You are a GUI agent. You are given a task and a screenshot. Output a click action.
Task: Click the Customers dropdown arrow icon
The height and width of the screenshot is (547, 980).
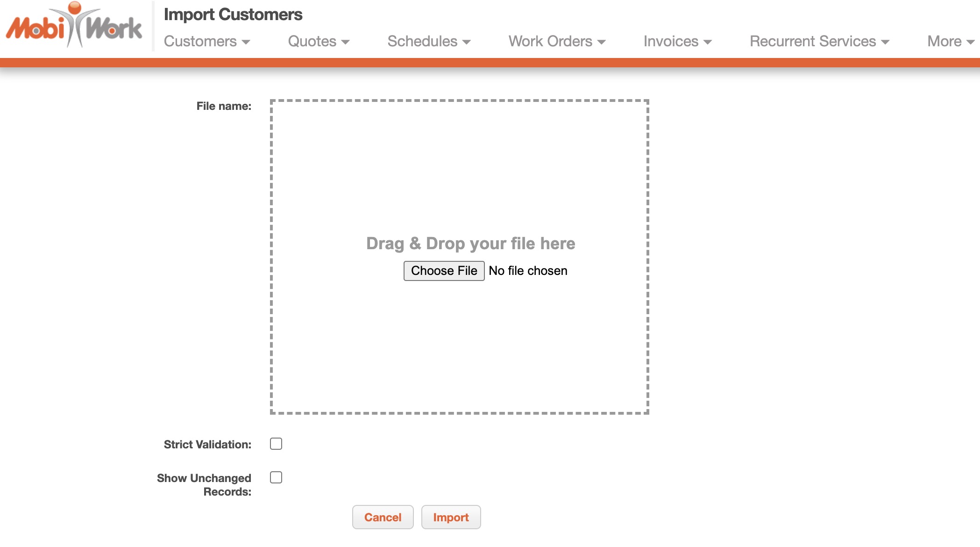pyautogui.click(x=246, y=42)
